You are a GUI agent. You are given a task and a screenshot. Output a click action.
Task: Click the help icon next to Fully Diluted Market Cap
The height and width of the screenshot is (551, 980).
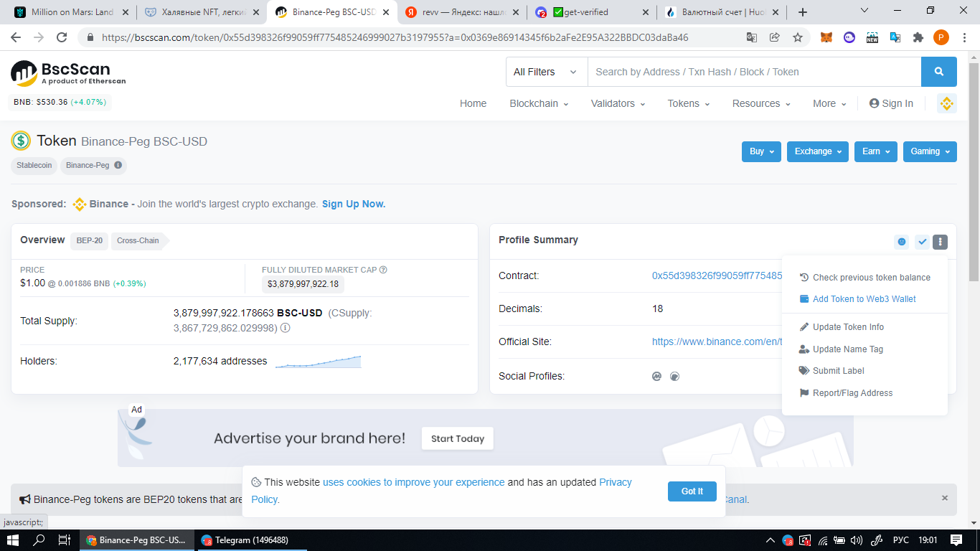coord(383,270)
